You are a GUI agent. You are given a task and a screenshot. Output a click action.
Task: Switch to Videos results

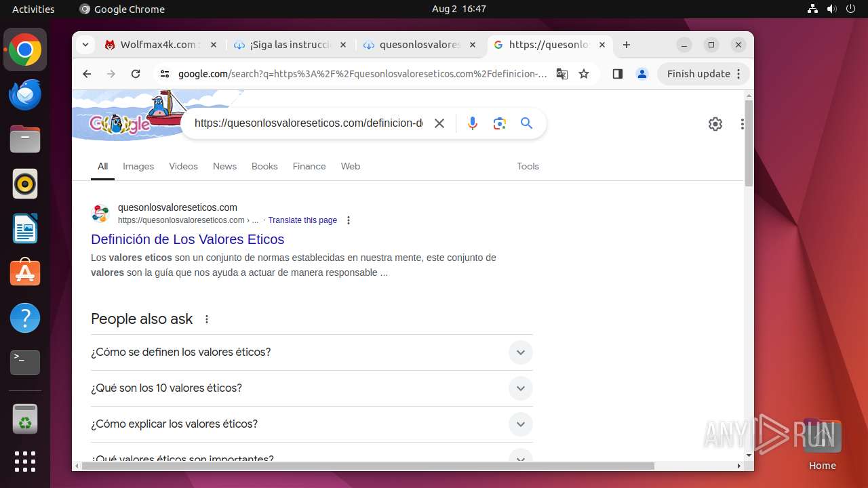183,166
